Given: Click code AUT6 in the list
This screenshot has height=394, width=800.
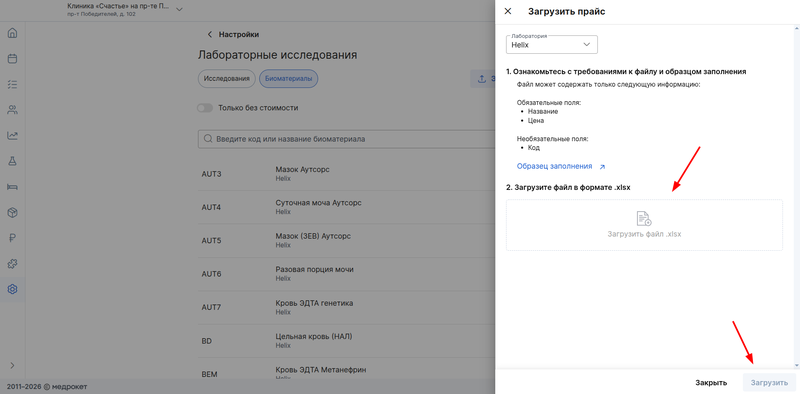Looking at the screenshot, I should click(211, 274).
